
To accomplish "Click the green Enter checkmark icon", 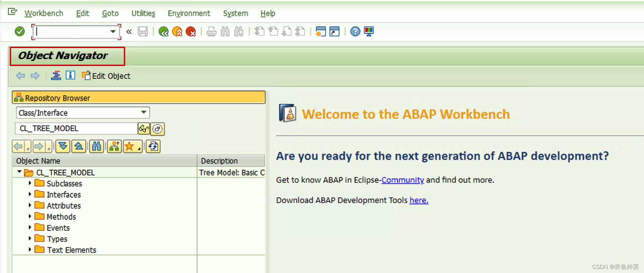I will point(20,32).
